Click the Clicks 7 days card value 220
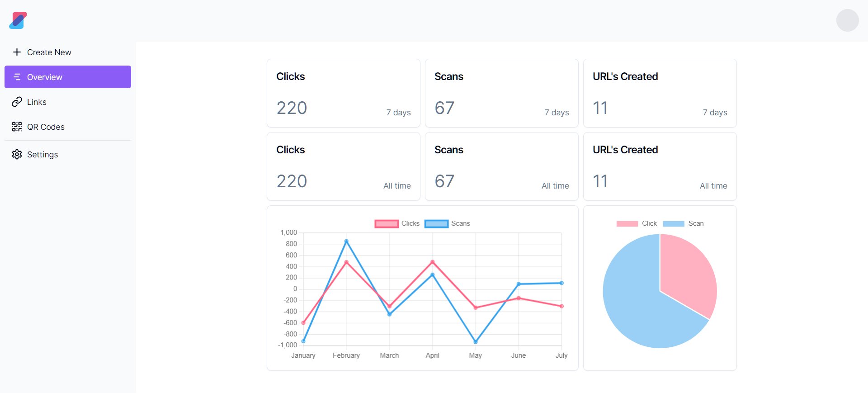The height and width of the screenshot is (393, 868). pos(292,108)
